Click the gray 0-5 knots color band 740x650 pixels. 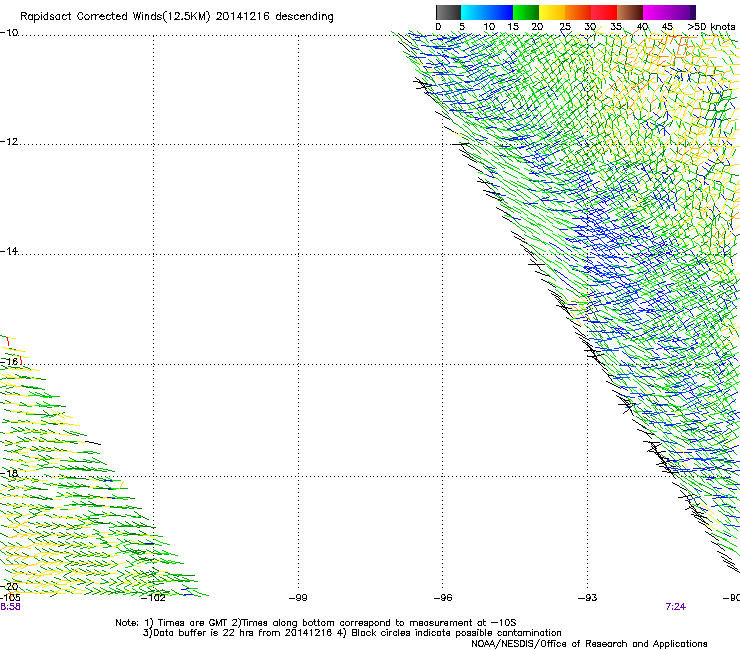(448, 12)
